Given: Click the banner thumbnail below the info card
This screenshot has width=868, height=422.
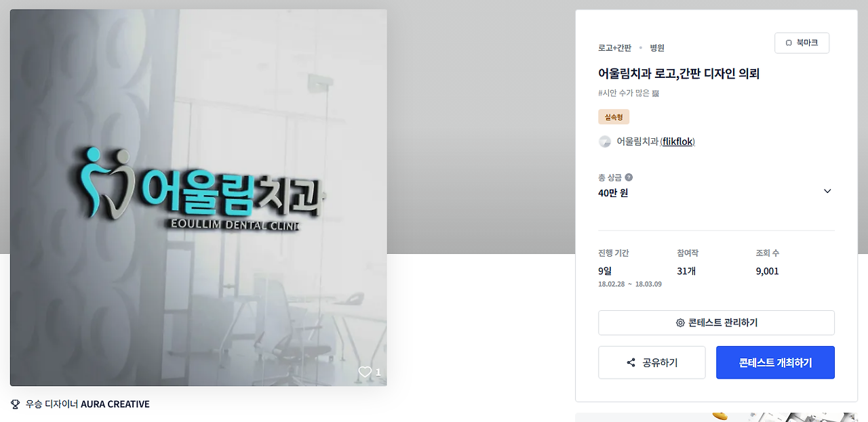Looking at the screenshot, I should [x=716, y=417].
